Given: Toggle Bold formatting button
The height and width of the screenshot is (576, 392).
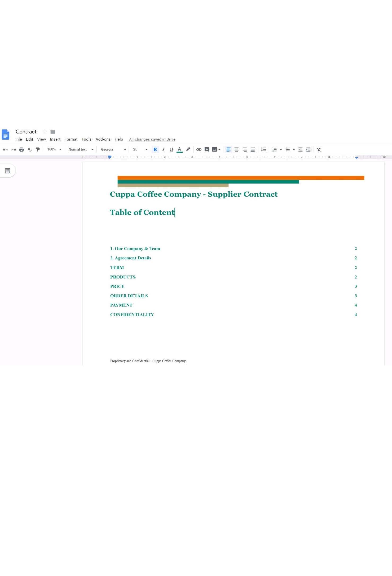Looking at the screenshot, I should tap(155, 150).
